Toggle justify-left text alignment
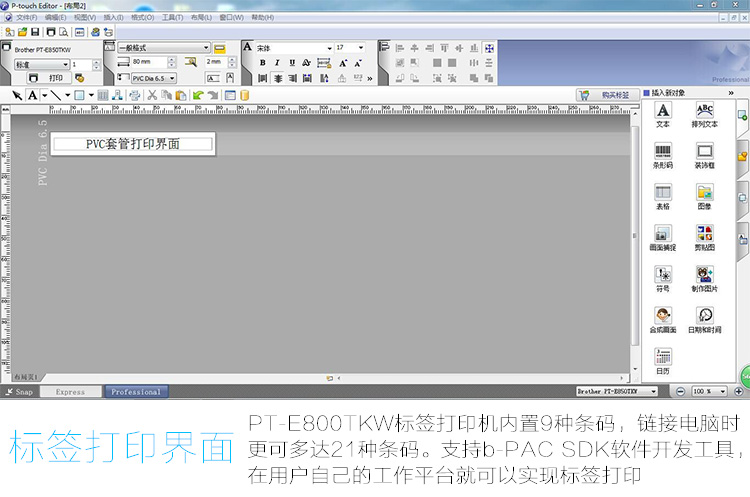Screen dimensions: 750x497 pos(263,78)
